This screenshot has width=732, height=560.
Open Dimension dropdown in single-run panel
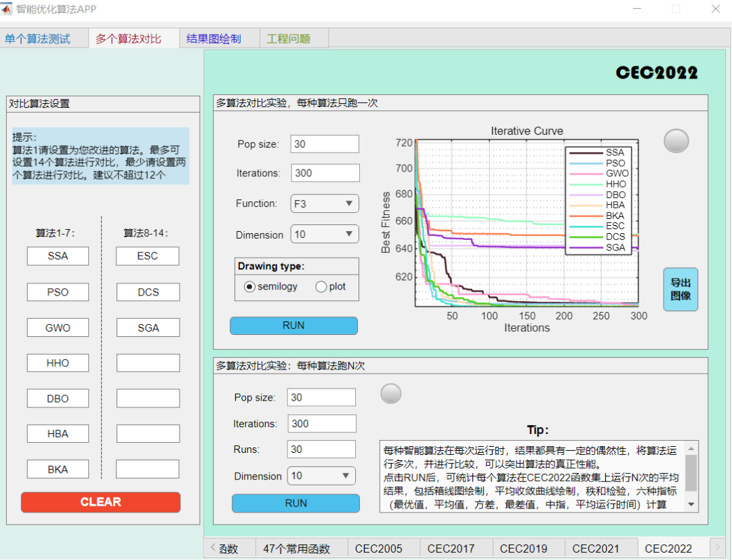[x=325, y=235]
